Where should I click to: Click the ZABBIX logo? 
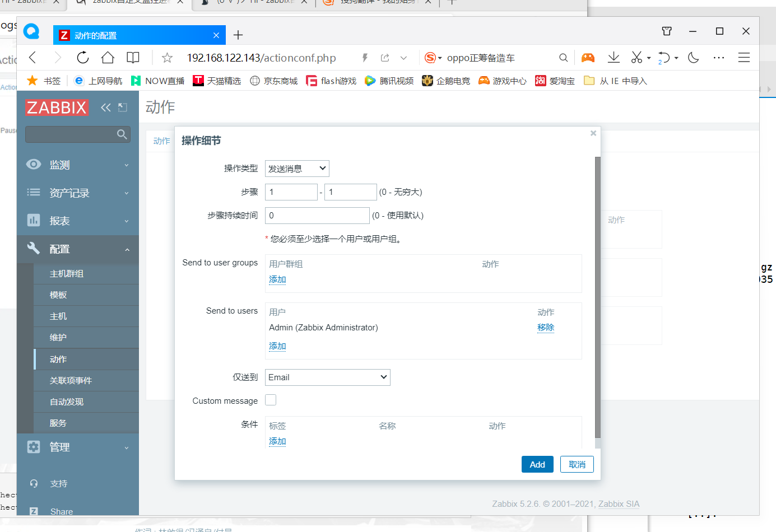click(57, 108)
